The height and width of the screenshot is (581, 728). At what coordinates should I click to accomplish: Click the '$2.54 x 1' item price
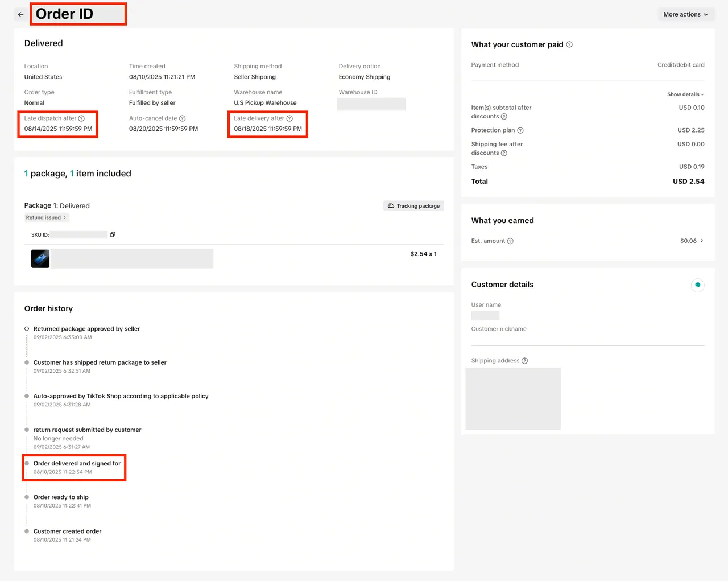[424, 254]
